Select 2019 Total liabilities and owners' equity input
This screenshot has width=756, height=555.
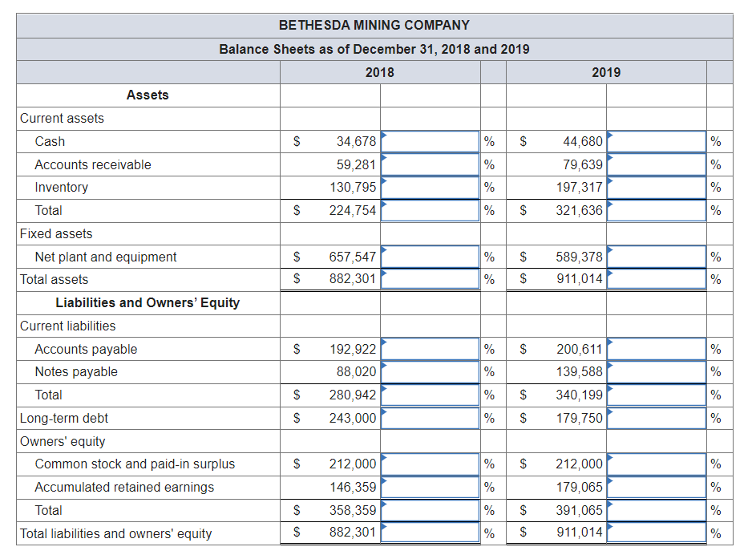[x=657, y=533]
